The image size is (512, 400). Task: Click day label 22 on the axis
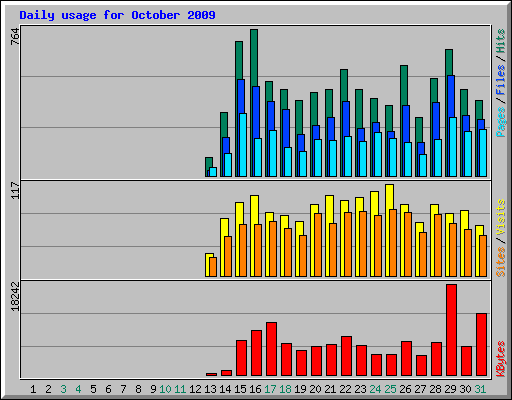pyautogui.click(x=345, y=389)
